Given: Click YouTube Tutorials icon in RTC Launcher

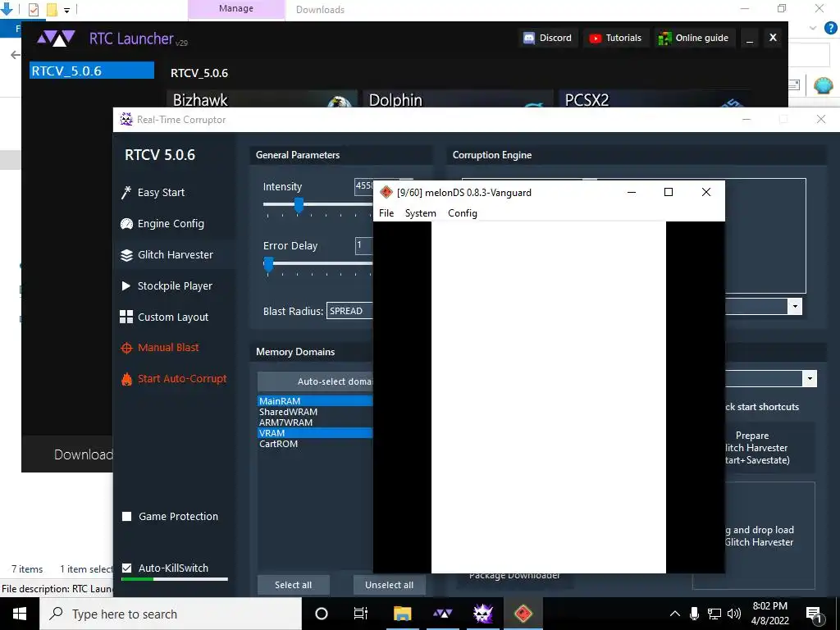Looking at the screenshot, I should [x=596, y=38].
